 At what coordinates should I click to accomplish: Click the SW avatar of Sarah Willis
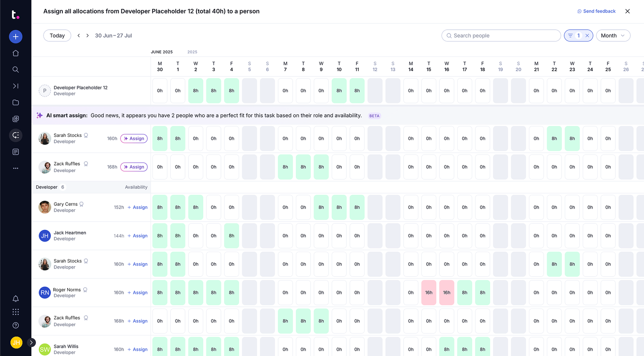(45, 350)
